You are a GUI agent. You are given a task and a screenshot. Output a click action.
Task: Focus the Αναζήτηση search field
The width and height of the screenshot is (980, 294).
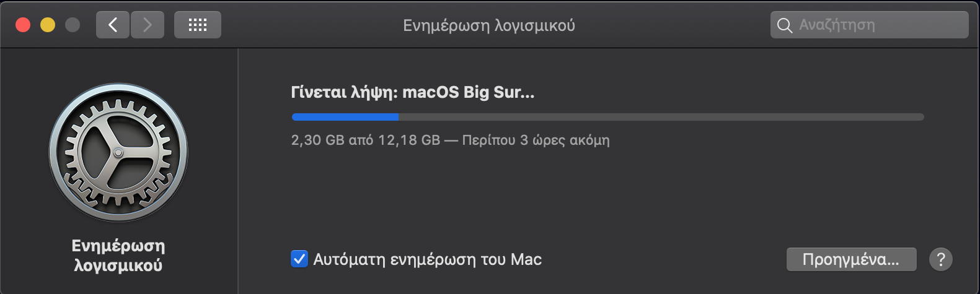[869, 25]
